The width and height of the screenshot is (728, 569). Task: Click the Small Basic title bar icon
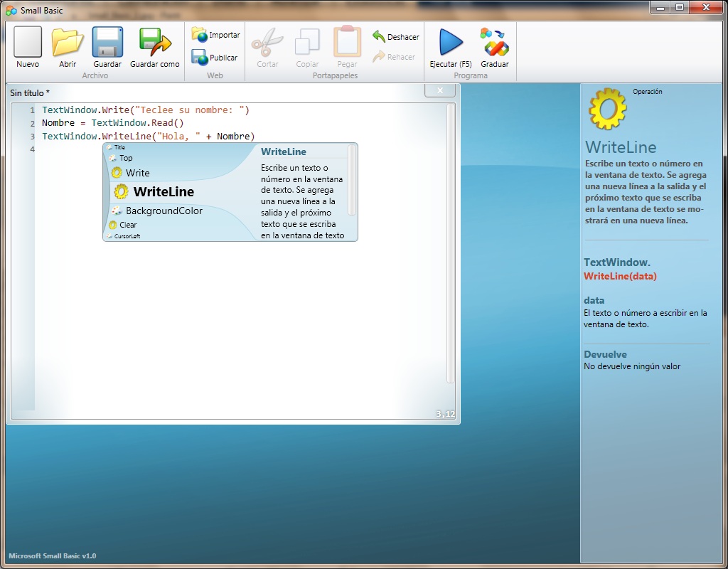[x=11, y=10]
